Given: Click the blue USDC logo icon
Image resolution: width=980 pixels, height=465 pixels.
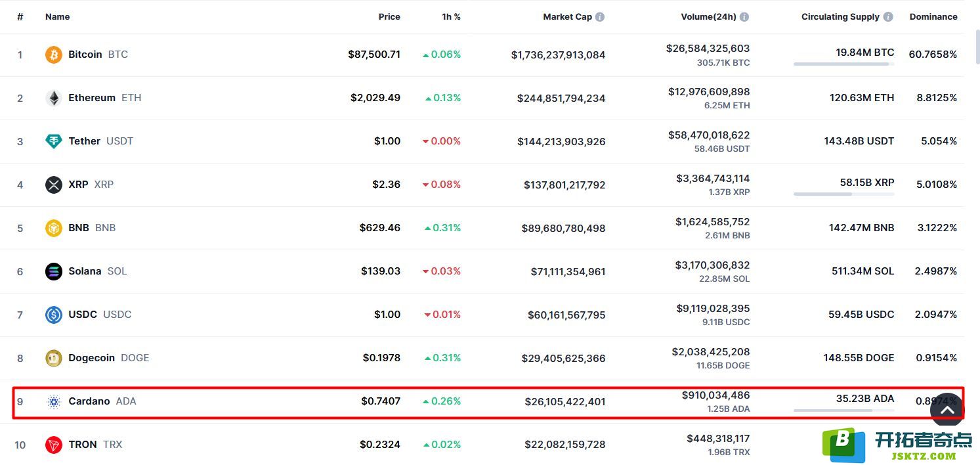Looking at the screenshot, I should 54,315.
